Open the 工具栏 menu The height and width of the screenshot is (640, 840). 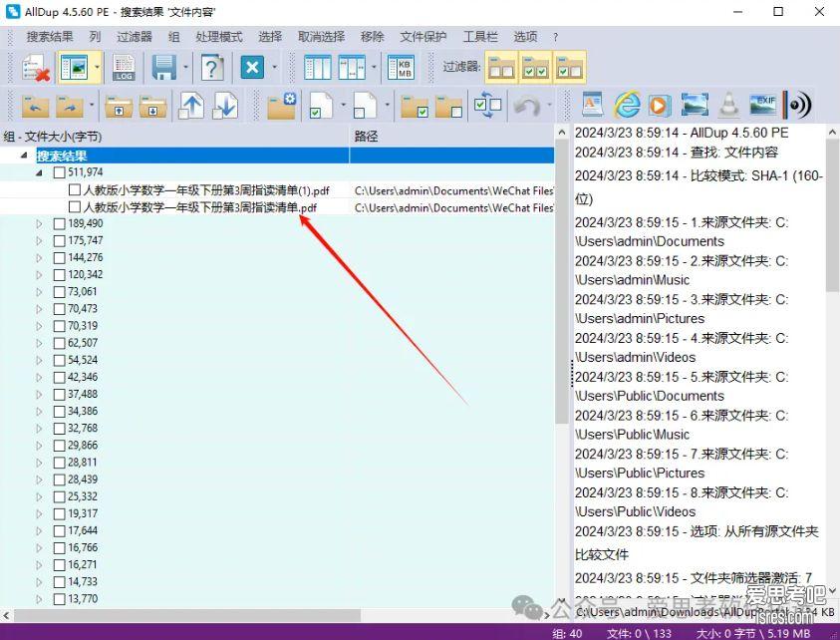[x=480, y=37]
